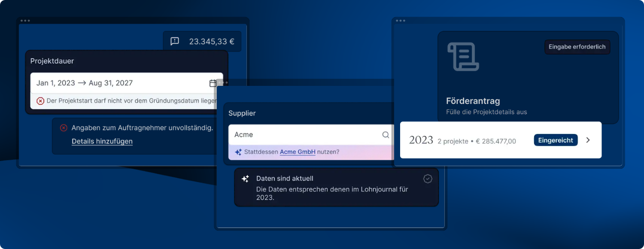Click error icon beside Auftragnehmer unvollständig message

[64, 128]
